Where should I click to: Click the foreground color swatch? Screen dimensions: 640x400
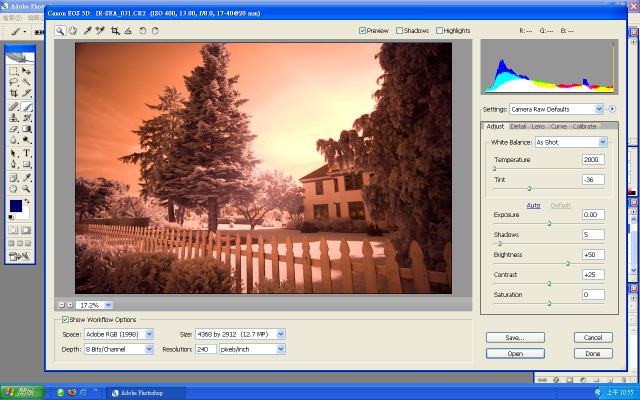[16, 206]
